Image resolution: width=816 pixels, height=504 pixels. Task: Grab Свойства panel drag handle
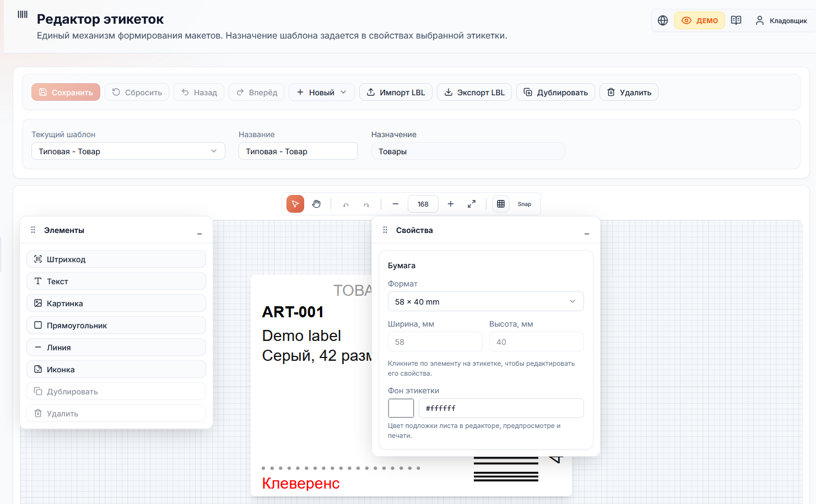click(385, 230)
